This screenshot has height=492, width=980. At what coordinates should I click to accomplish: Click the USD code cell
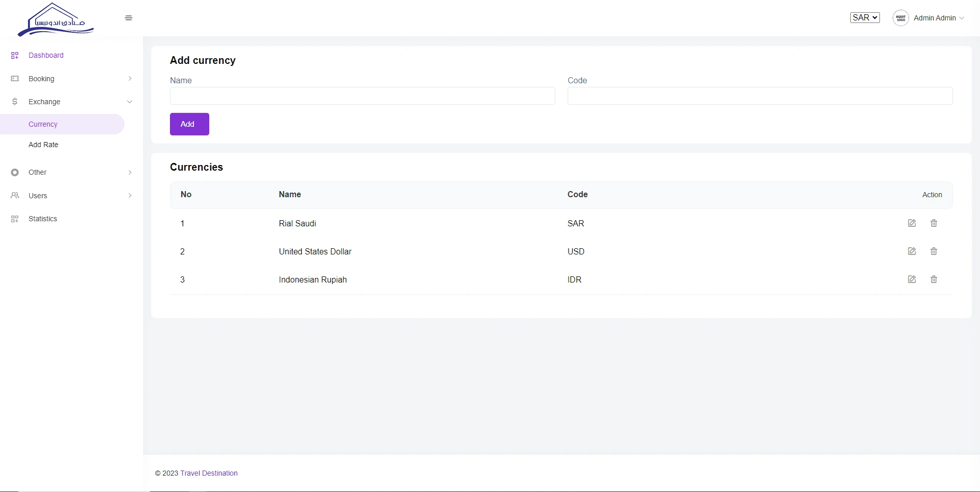(x=576, y=251)
